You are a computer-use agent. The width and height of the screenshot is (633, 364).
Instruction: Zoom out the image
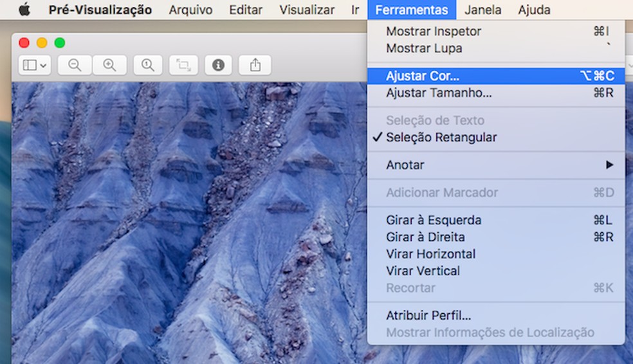pos(75,65)
